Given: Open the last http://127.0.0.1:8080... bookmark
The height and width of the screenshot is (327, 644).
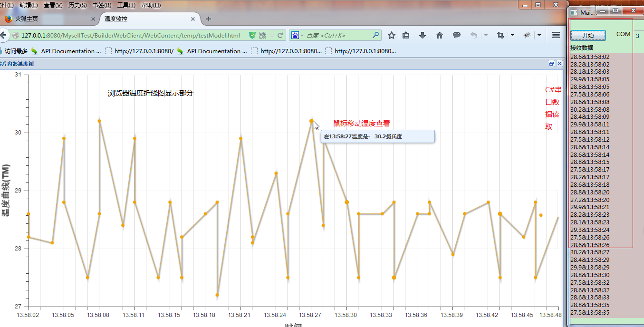Looking at the screenshot, I should point(361,51).
